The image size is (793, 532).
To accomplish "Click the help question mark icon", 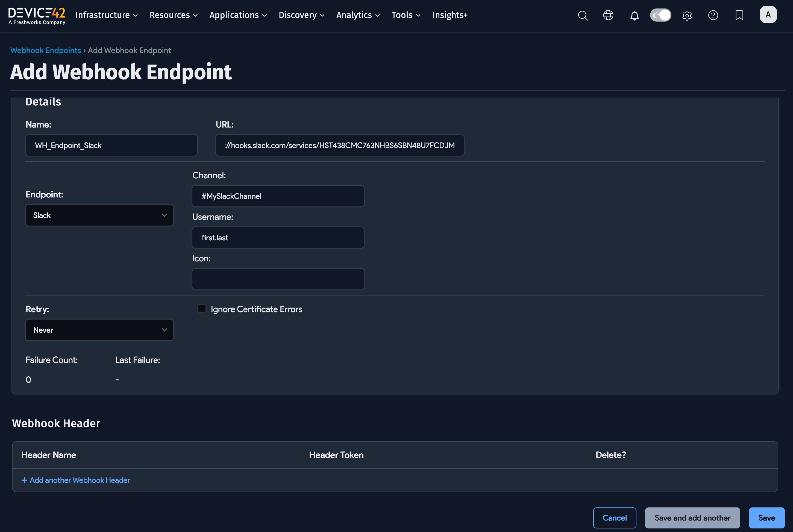I will click(713, 15).
